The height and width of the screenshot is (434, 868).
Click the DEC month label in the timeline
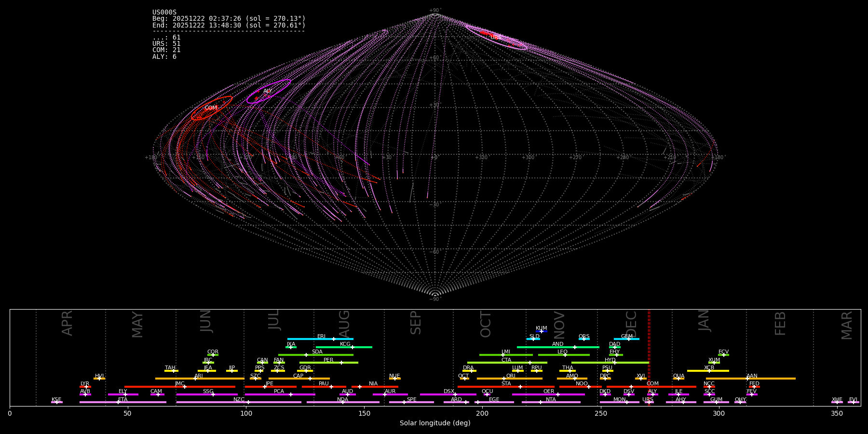(x=631, y=324)
